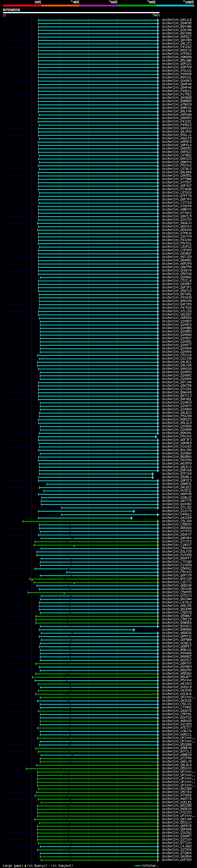Select hit UniRef100_O22079
197x868 pixels.
[x=177, y=511]
